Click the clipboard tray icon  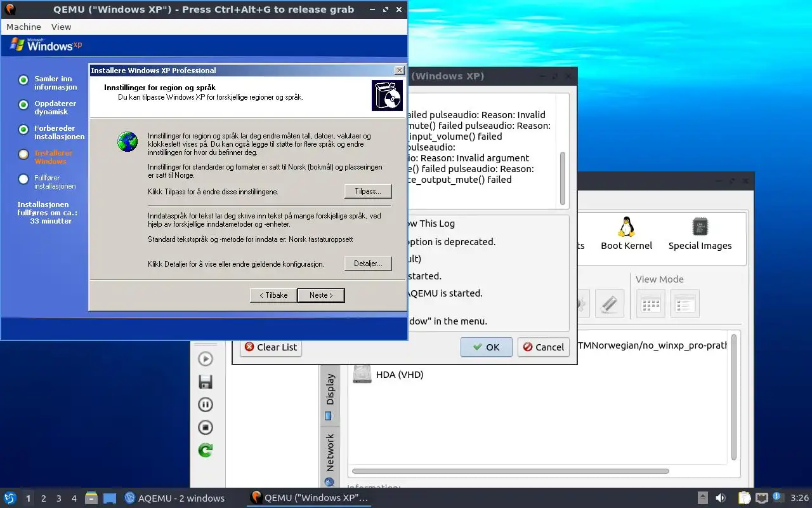(744, 498)
